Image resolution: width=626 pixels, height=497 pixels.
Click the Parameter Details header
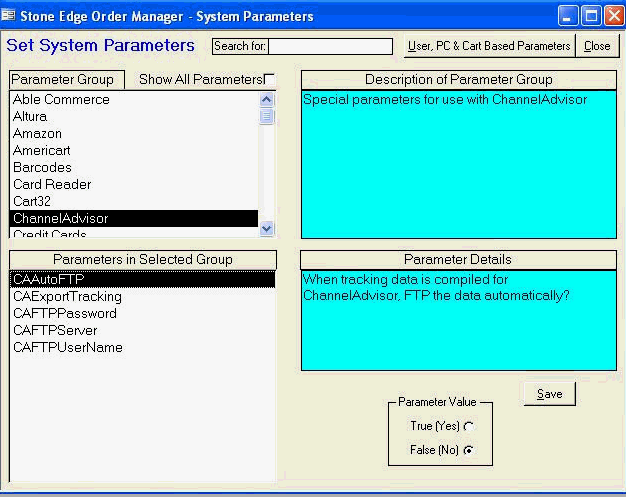click(x=458, y=259)
